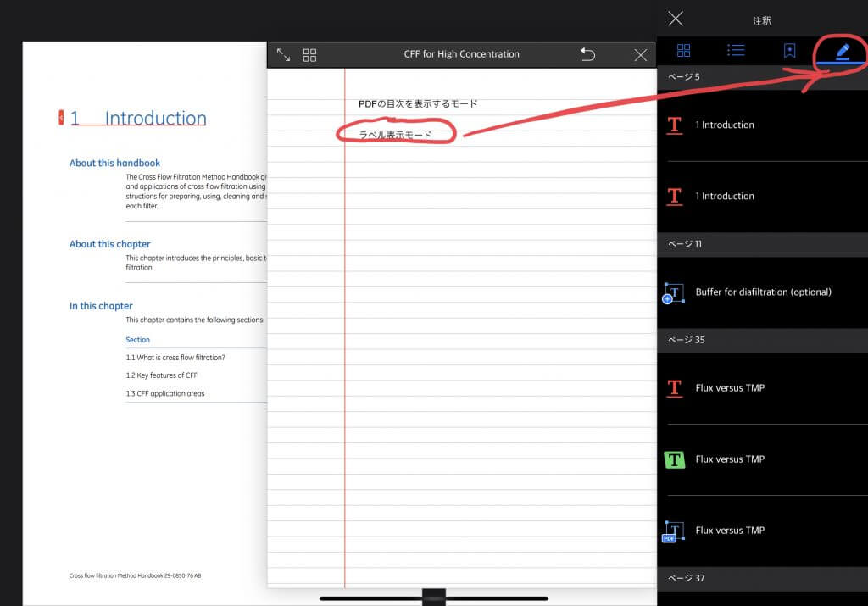
Task: Switch to the thumbnails grid tab
Action: (684, 50)
